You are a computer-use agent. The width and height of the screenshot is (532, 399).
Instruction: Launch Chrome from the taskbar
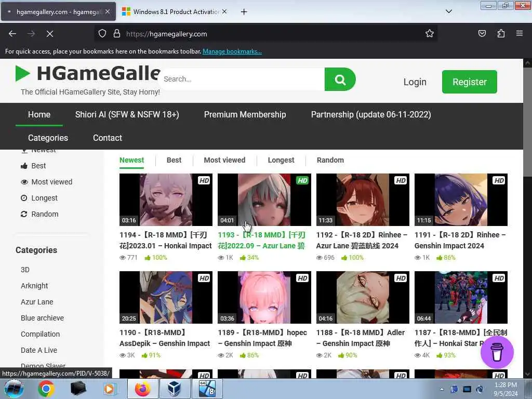[x=46, y=389]
